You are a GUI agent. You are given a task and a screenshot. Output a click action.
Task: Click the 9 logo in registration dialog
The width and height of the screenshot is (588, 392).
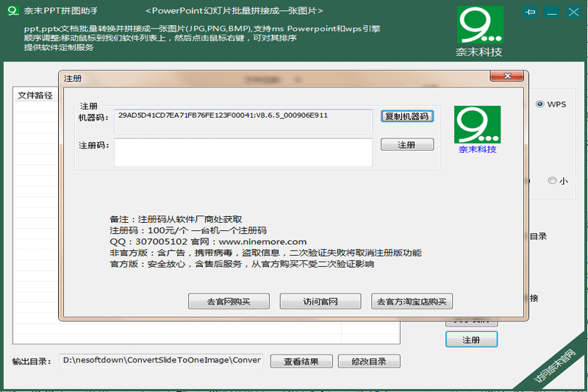[477, 124]
